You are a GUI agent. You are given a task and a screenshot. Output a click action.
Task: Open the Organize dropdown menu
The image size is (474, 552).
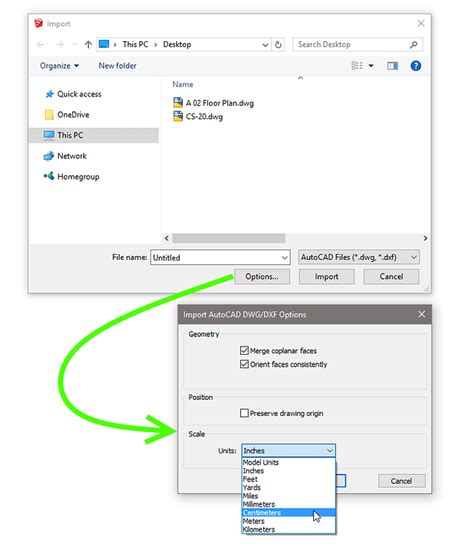click(59, 66)
